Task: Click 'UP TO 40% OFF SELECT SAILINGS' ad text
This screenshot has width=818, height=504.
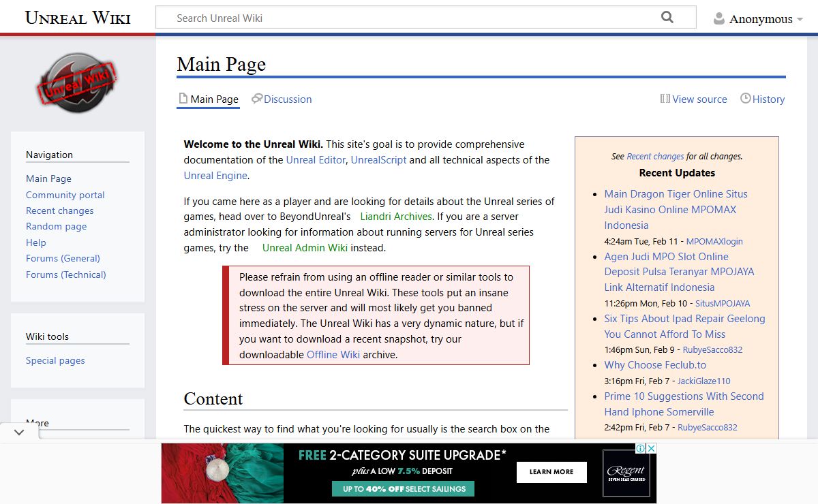Action: (x=403, y=489)
